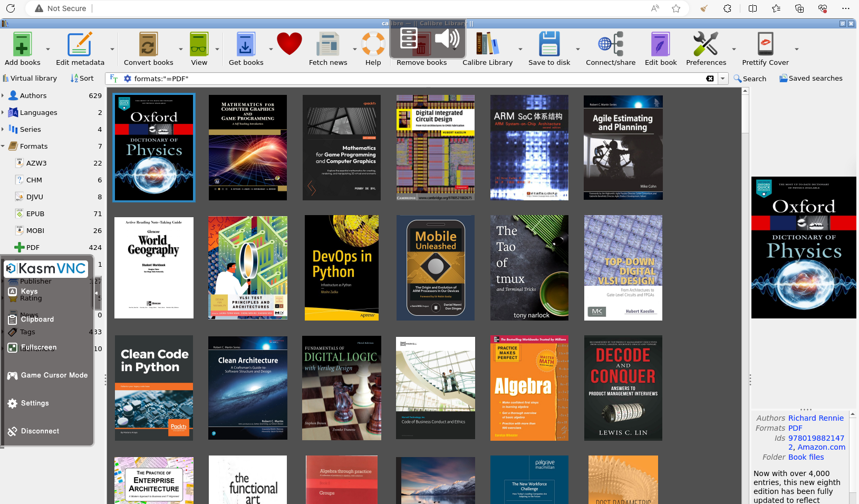Click the Search button
859x504 pixels.
tap(749, 79)
